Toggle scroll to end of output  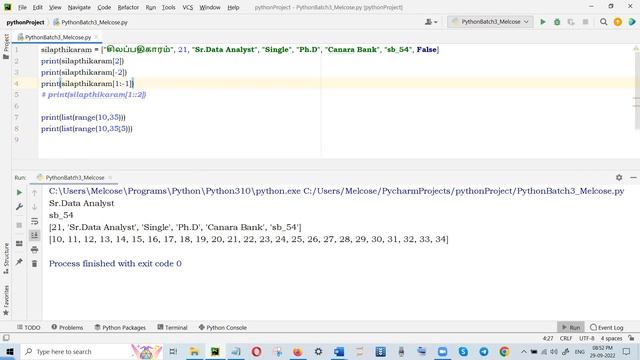coord(34,235)
